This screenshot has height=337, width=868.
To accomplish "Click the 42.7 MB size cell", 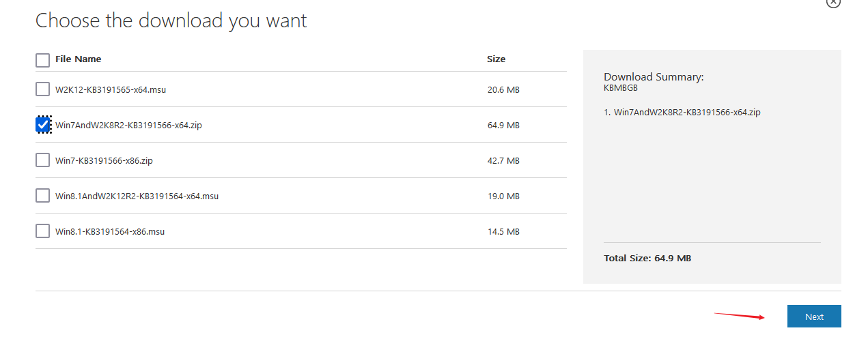I will tap(503, 160).
